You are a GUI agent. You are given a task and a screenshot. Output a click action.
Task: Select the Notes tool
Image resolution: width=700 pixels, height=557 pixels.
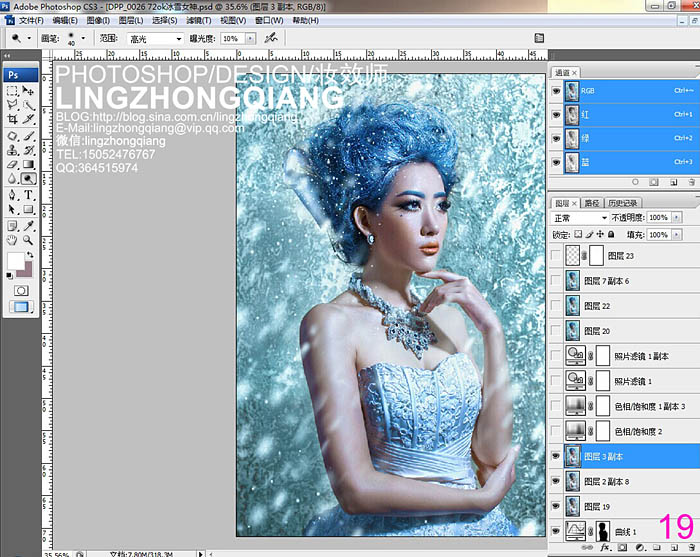tap(12, 225)
